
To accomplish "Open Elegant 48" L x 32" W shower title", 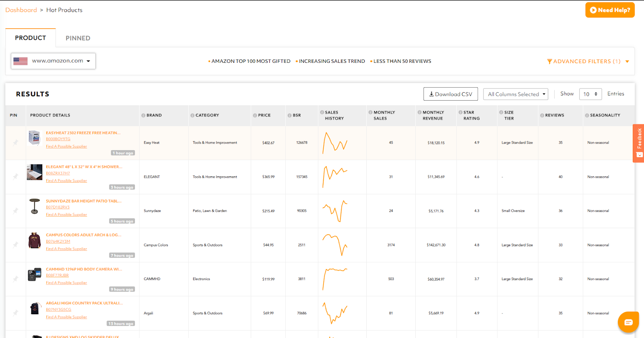I will (x=84, y=167).
